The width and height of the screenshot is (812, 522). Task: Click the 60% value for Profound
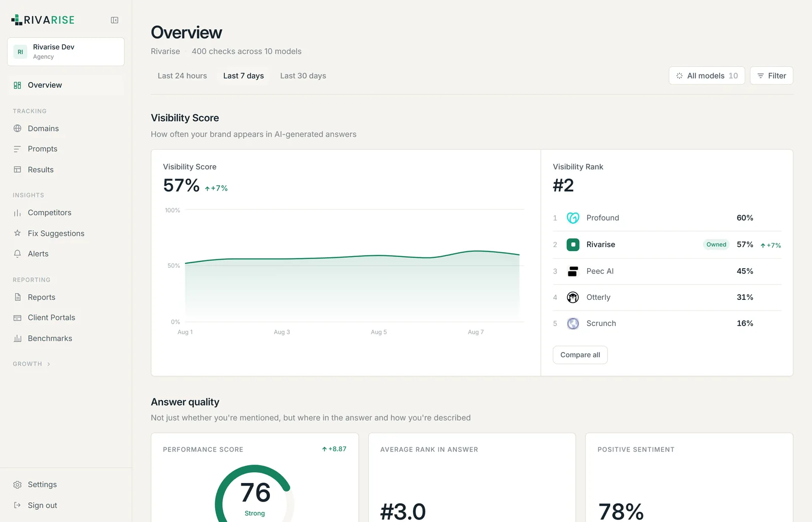[745, 218]
